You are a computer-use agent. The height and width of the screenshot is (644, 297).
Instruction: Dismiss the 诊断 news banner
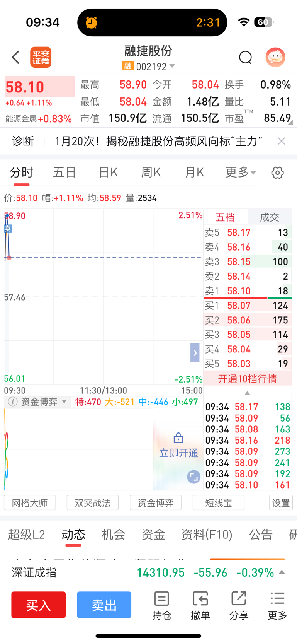pyautogui.click(x=282, y=141)
